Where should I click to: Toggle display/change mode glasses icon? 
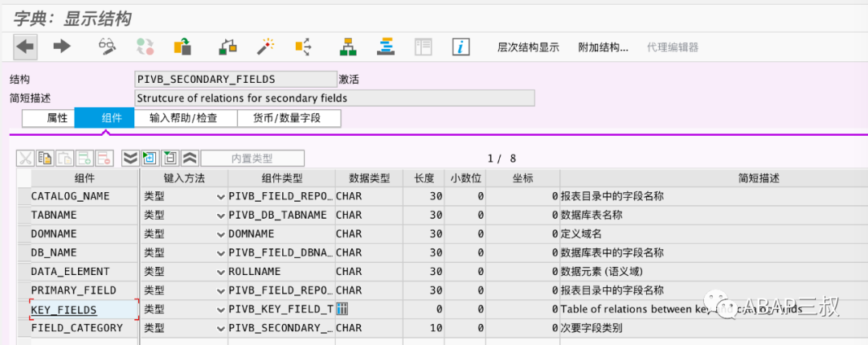pyautogui.click(x=107, y=47)
